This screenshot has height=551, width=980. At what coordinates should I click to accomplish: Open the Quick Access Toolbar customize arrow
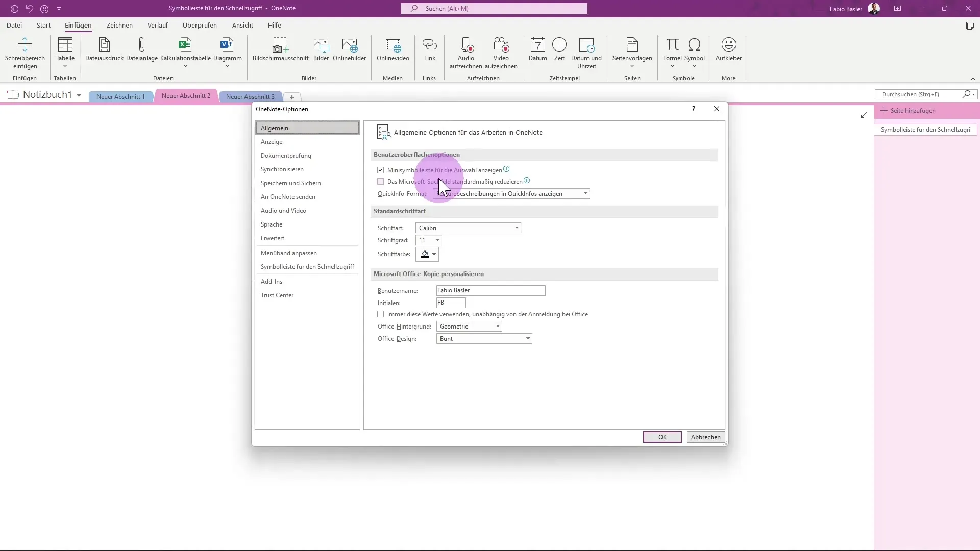(59, 9)
